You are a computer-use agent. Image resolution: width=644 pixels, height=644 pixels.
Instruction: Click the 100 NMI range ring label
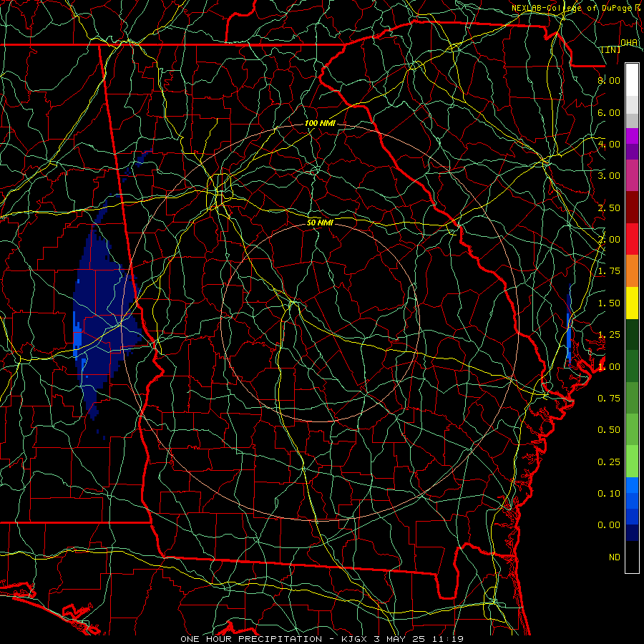(x=320, y=123)
